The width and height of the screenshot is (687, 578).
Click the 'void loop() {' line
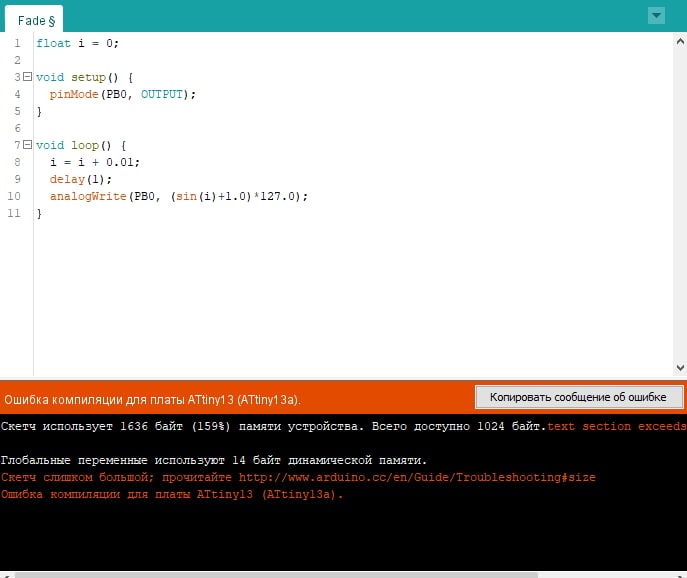[81, 145]
